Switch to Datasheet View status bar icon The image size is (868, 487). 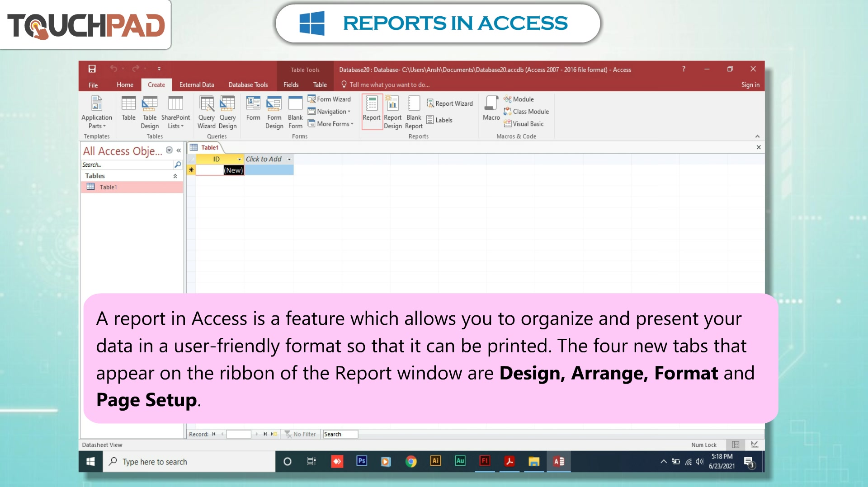[736, 445]
